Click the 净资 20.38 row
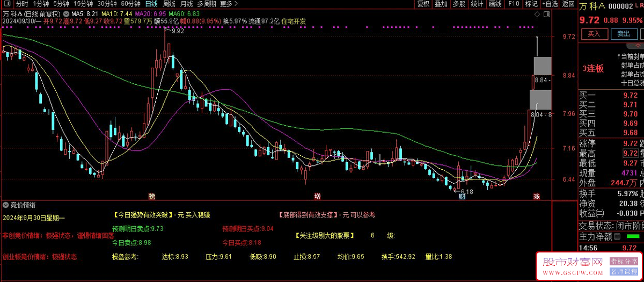644x282 pixels. click(x=611, y=204)
